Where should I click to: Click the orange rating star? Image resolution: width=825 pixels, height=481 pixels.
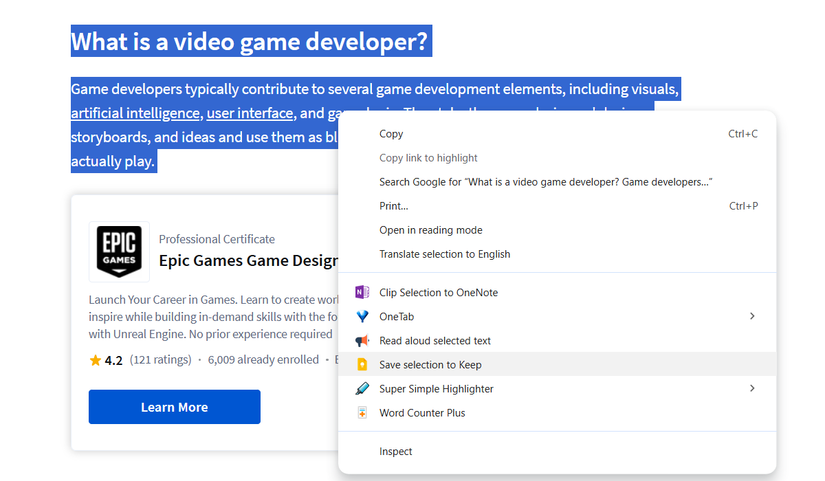pos(95,360)
